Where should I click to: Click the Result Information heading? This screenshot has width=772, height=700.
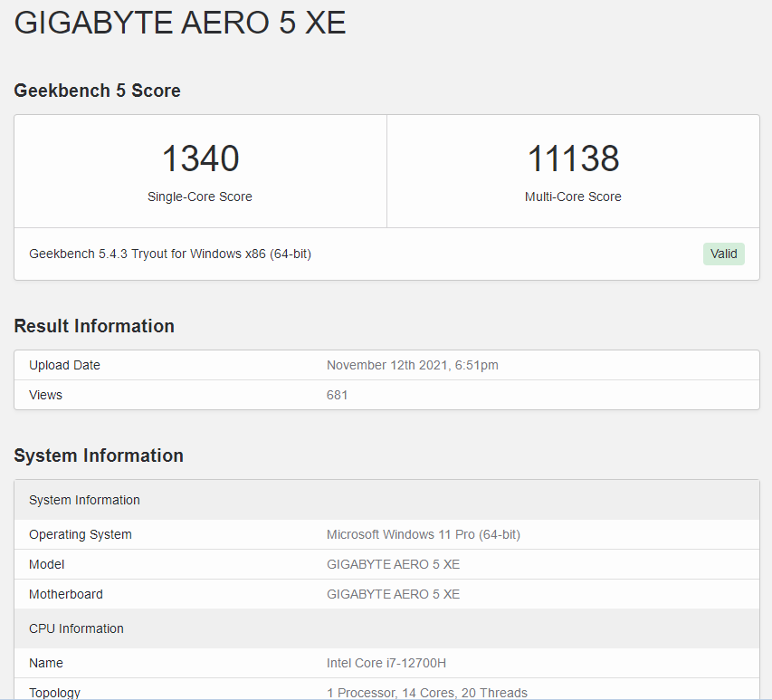[x=94, y=326]
